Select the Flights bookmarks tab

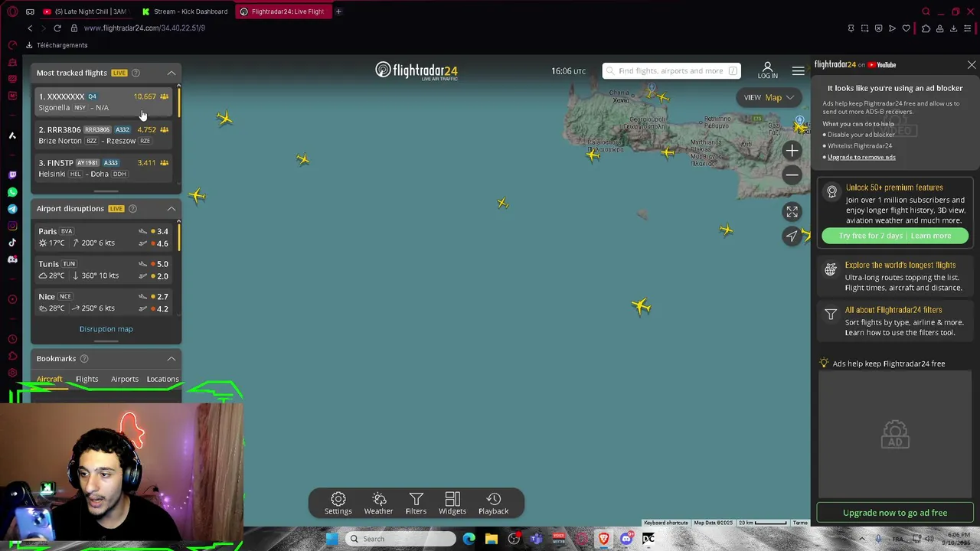[x=87, y=379]
